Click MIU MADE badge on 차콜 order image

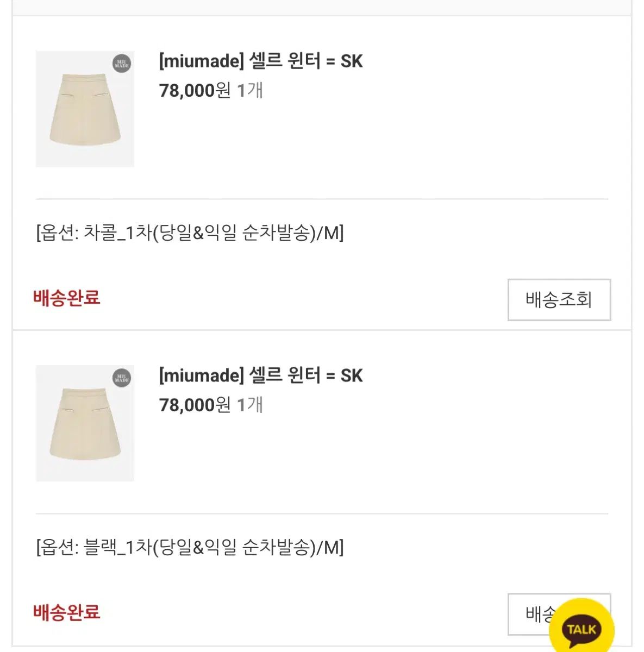pos(122,64)
